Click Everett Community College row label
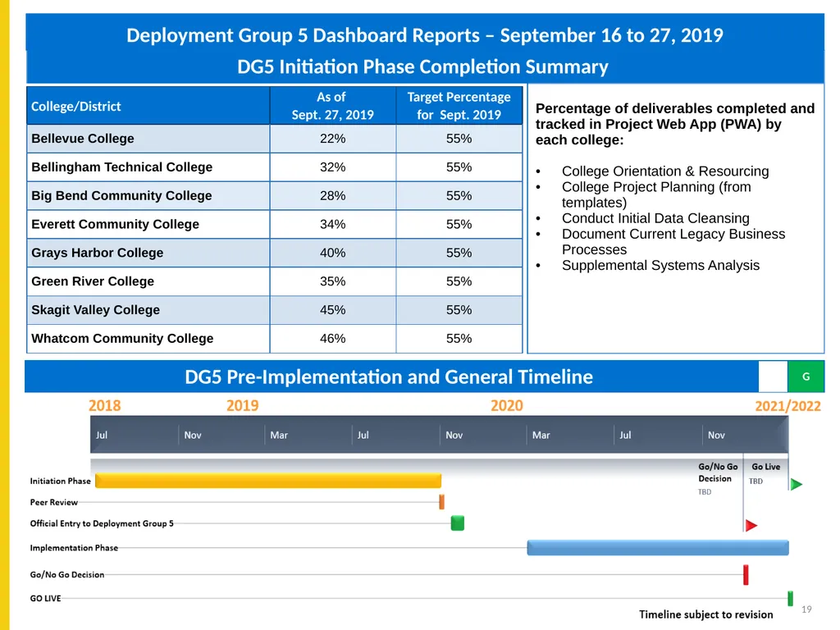840x630 pixels. (115, 224)
